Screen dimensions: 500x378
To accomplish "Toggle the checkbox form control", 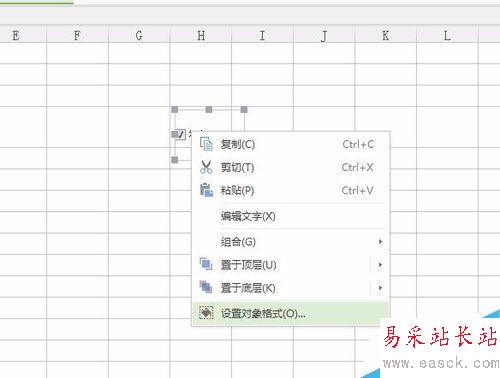I will pyautogui.click(x=181, y=134).
